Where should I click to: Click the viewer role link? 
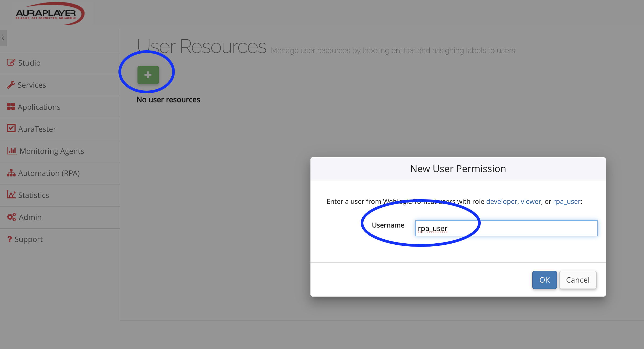click(531, 201)
